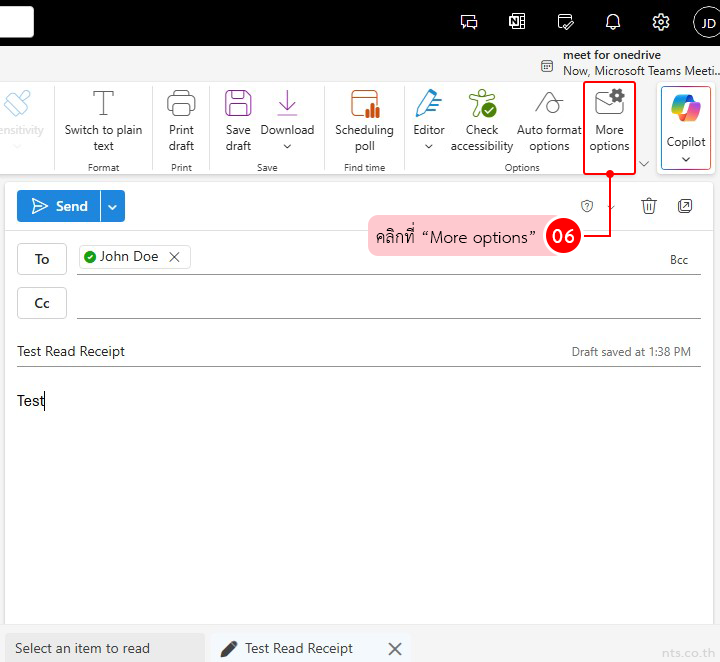Click the shield help icon
Image resolution: width=720 pixels, height=662 pixels.
click(587, 206)
